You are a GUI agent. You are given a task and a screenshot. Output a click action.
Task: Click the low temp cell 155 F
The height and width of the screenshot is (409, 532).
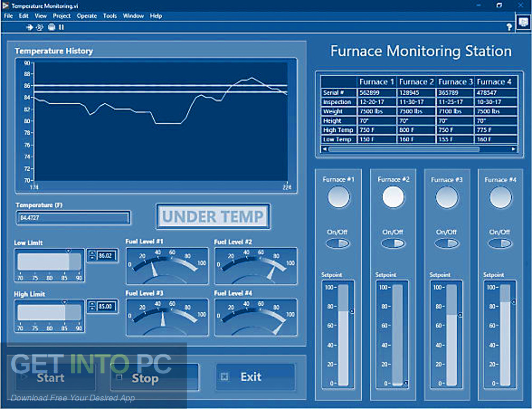point(455,139)
